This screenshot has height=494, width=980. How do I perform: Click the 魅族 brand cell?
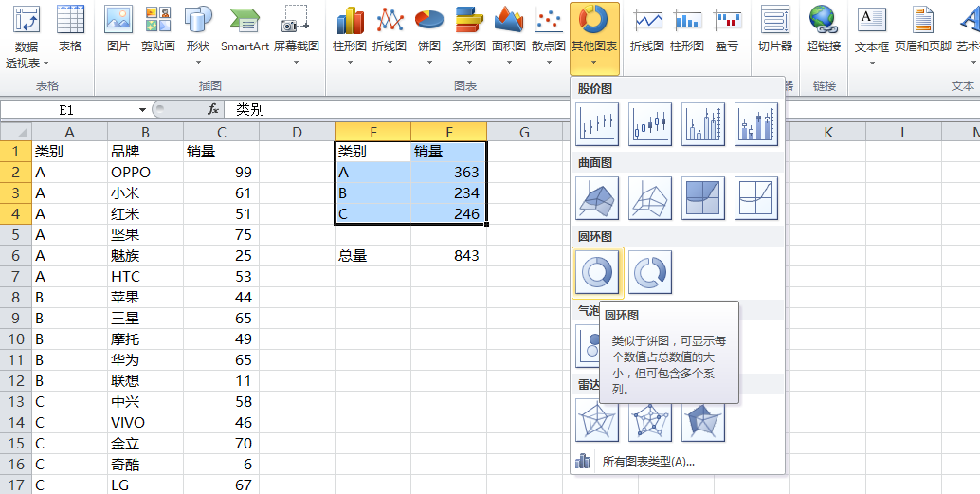145,256
